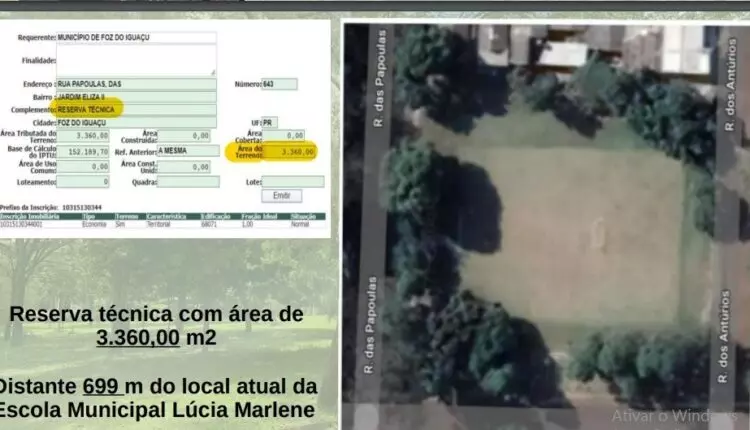Viewport: 750px width, 430px height.
Task: Click the Ref. Anterior field
Action: 188,151
